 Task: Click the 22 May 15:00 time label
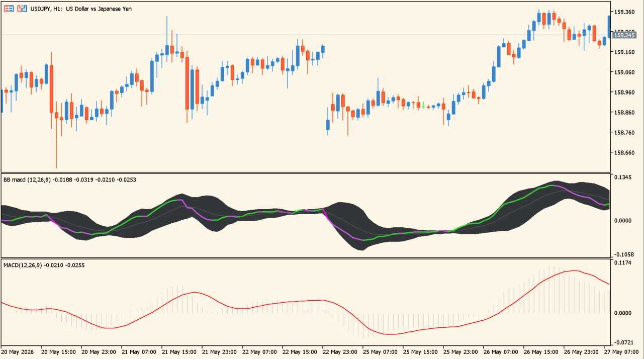click(x=300, y=351)
